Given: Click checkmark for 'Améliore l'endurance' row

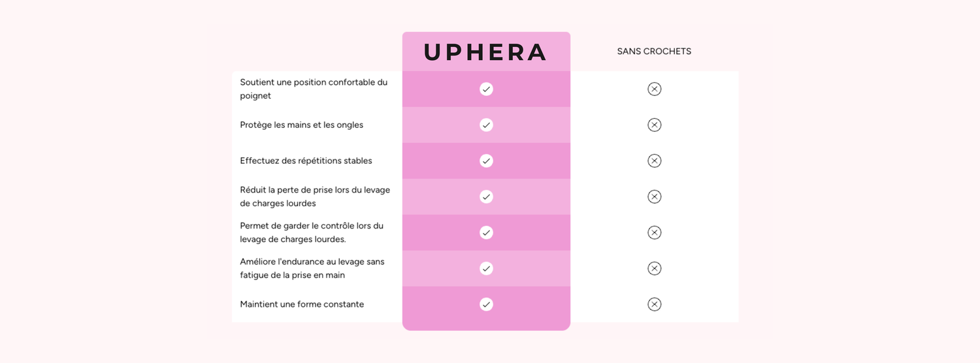Looking at the screenshot, I should 486,268.
